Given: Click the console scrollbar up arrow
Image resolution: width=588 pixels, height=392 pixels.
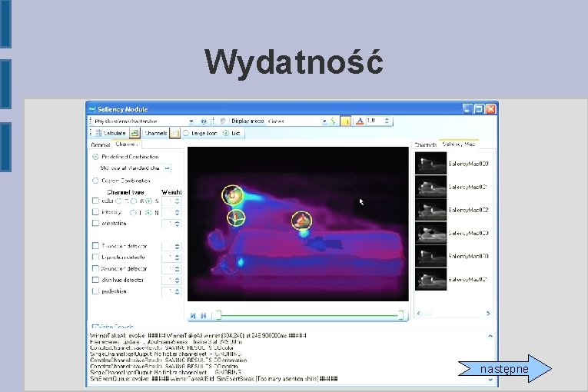Looking at the screenshot, I should coord(490,336).
